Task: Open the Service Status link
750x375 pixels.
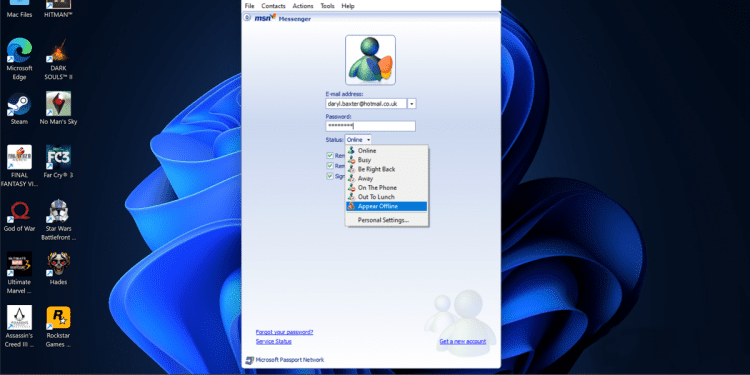Action: [274, 342]
